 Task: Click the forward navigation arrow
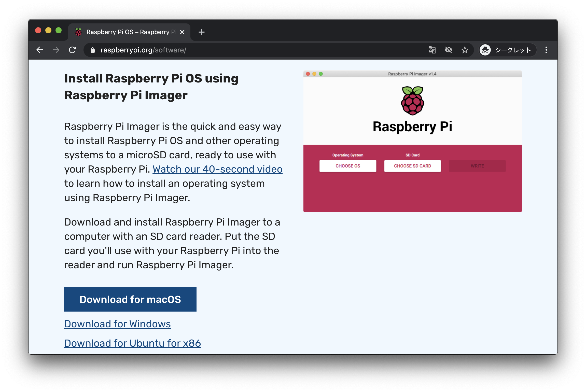tap(56, 50)
